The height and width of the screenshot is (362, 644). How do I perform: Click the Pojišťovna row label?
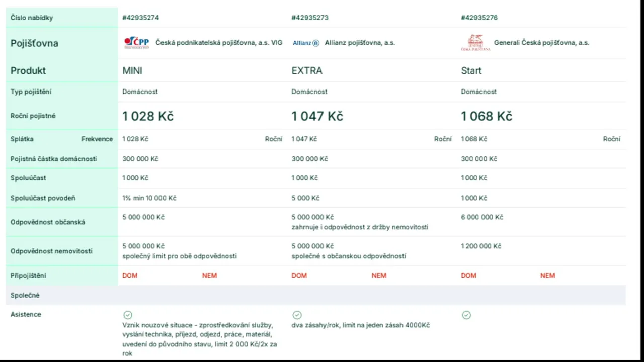(34, 43)
